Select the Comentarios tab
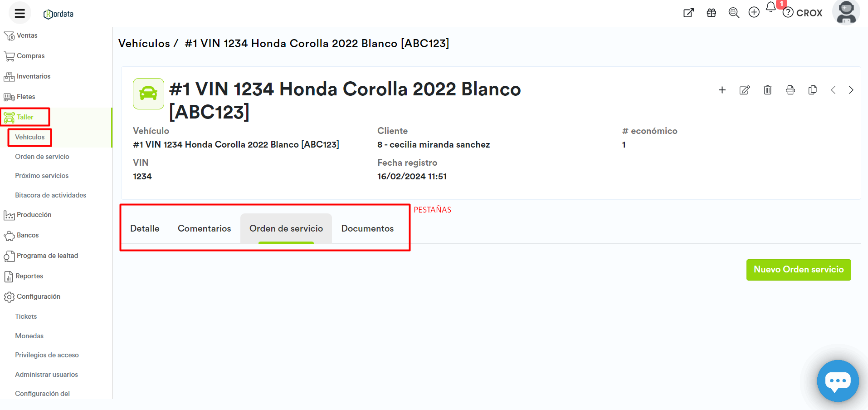The image size is (868, 410). [x=204, y=228]
